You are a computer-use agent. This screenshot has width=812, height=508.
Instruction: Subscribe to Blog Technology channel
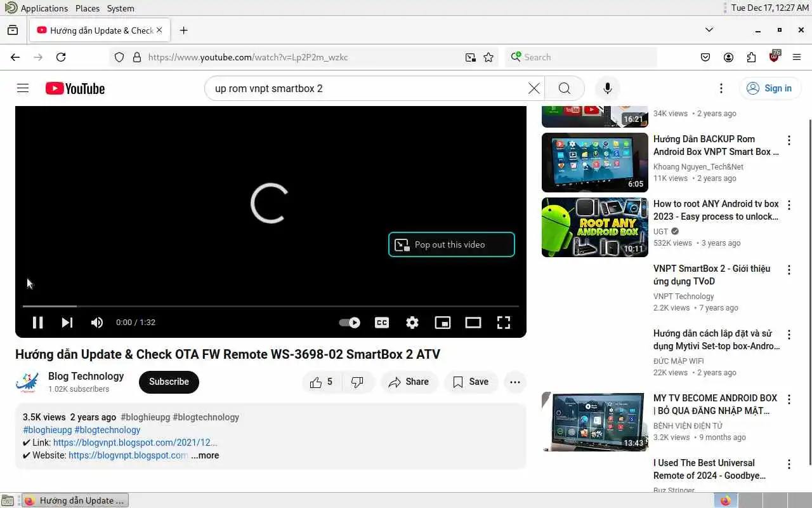pos(169,382)
